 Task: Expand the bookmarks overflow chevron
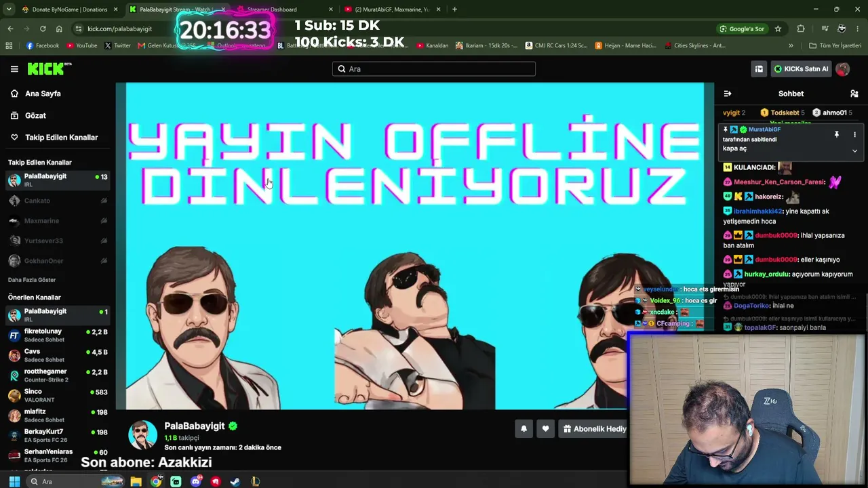pyautogui.click(x=791, y=45)
